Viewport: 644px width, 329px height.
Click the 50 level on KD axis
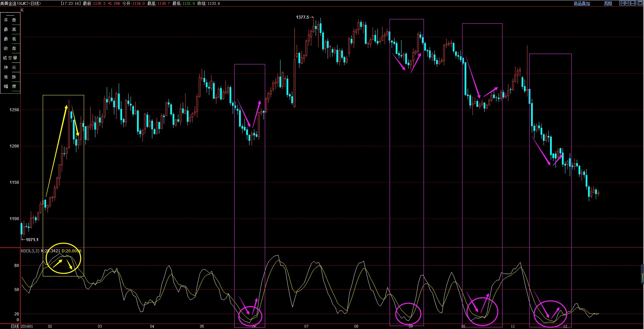click(17, 290)
